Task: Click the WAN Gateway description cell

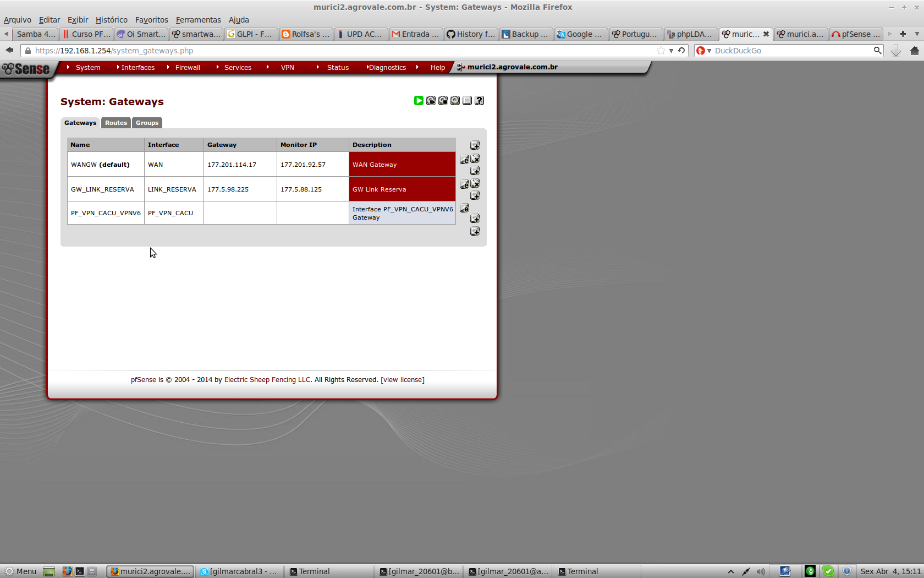Action: [402, 165]
